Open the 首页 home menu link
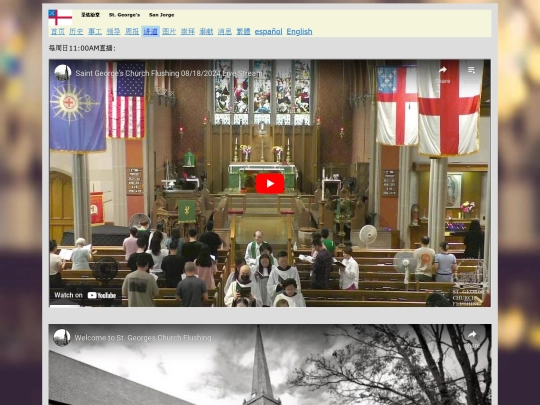 tap(58, 32)
